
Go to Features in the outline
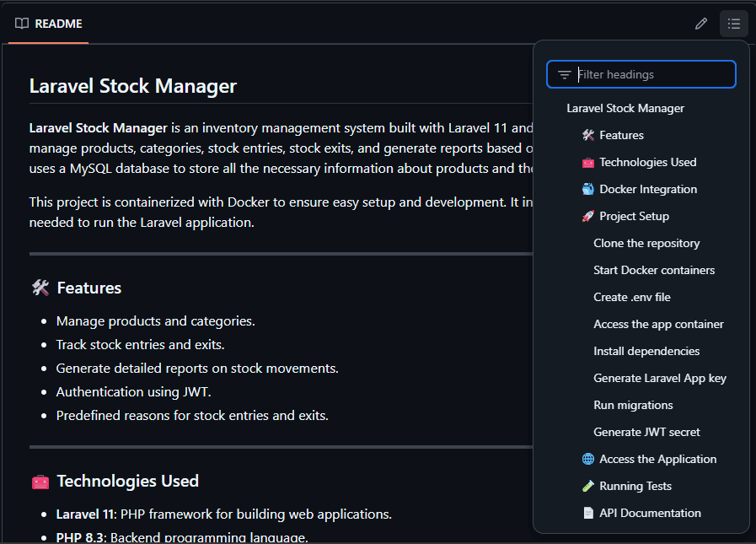pyautogui.click(x=613, y=135)
